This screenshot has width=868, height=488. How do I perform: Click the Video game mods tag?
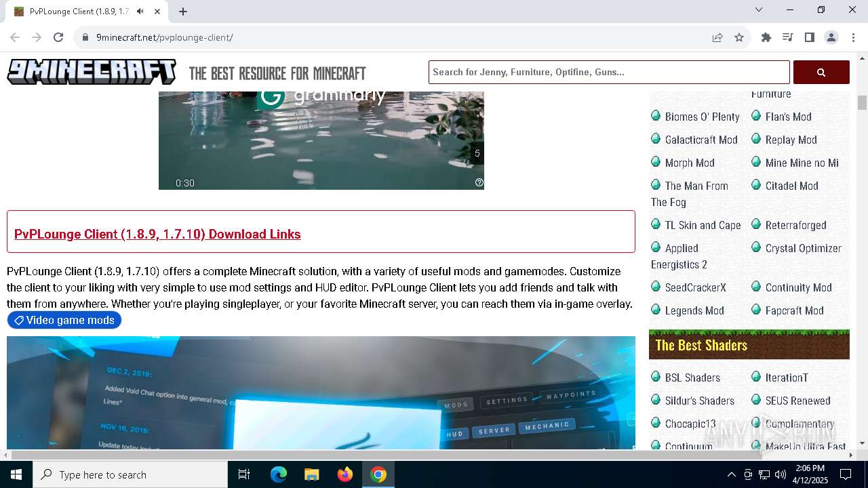point(64,320)
